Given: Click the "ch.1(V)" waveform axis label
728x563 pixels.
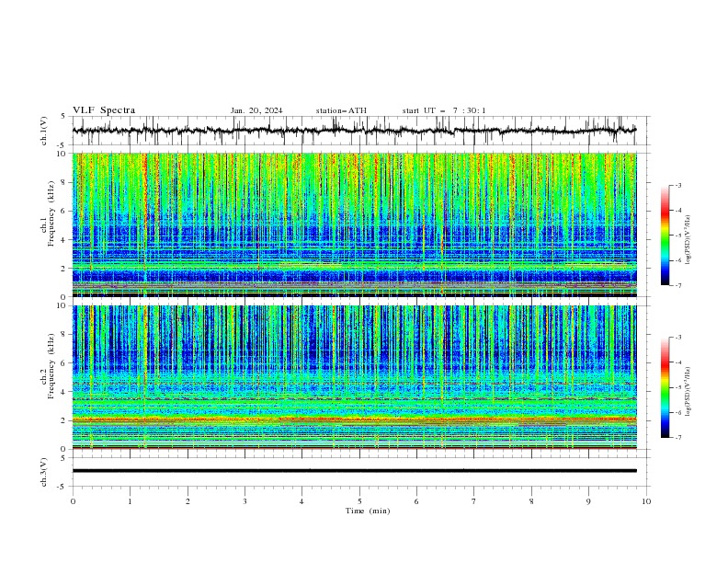Looking at the screenshot, I should coord(44,131).
